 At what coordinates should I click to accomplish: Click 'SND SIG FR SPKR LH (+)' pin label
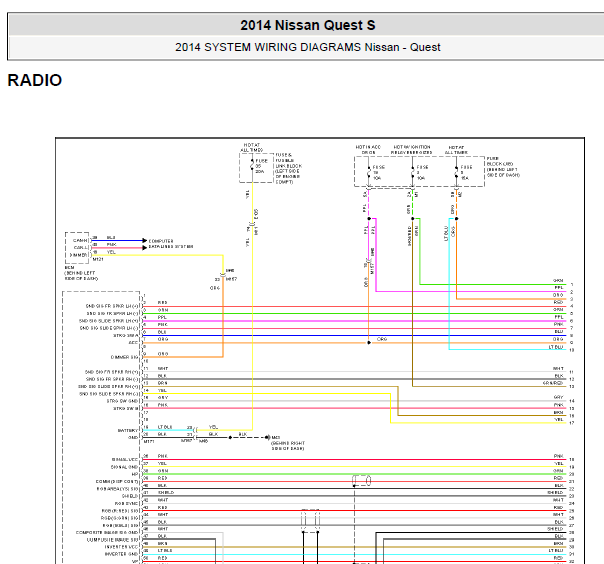112,306
